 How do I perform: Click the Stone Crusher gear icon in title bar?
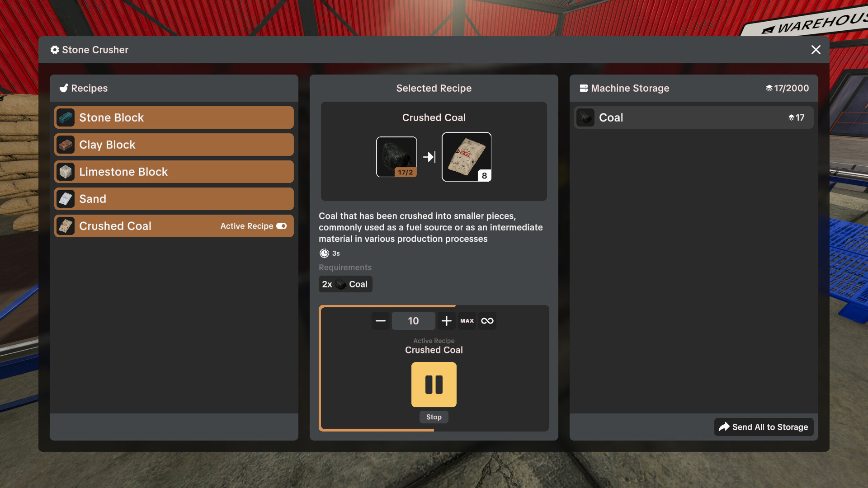click(55, 50)
